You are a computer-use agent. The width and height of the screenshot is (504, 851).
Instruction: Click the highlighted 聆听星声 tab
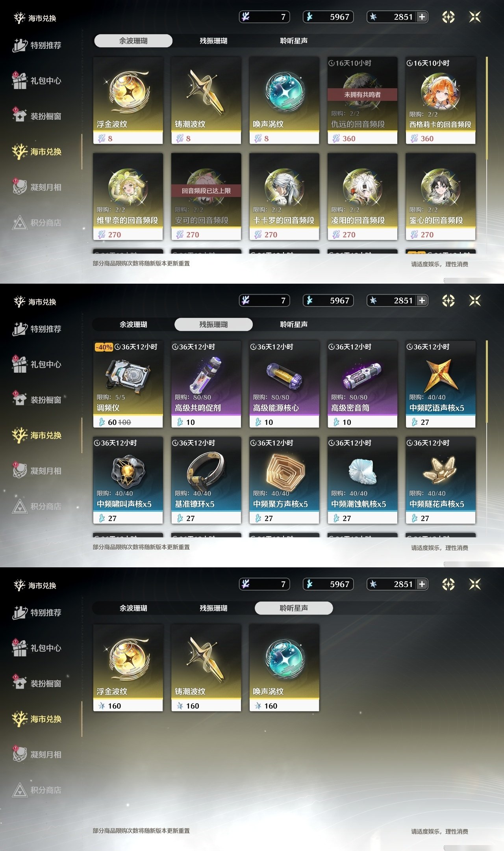coord(294,608)
